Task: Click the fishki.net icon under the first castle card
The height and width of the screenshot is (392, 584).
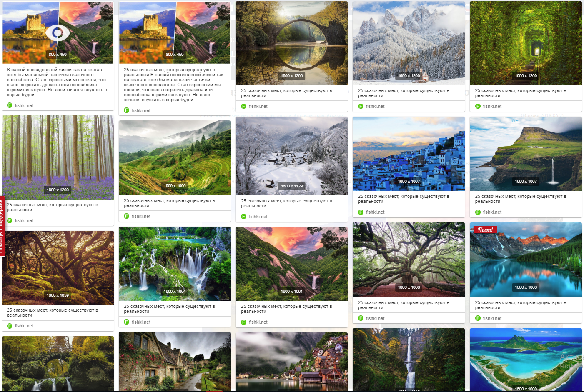Action: click(x=10, y=105)
